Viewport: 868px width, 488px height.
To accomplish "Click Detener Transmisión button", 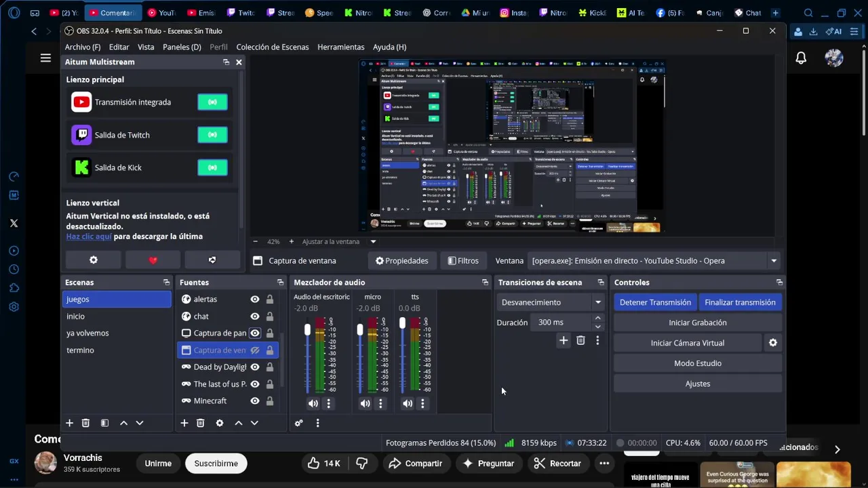I will pyautogui.click(x=655, y=302).
